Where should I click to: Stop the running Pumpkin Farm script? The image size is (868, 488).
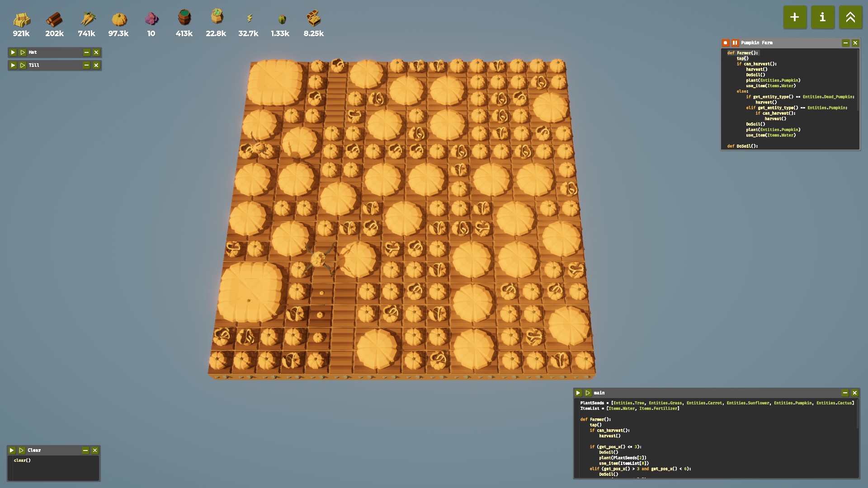pyautogui.click(x=725, y=43)
